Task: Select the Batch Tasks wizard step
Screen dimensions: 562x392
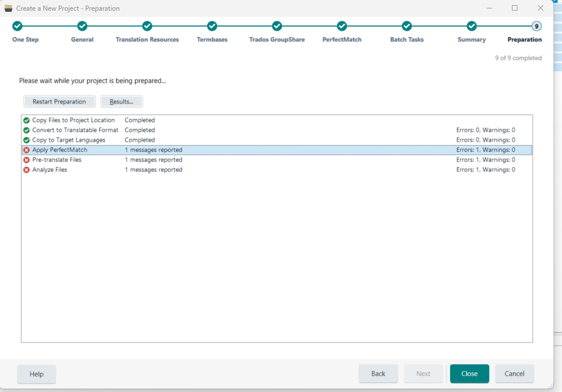Action: [x=407, y=39]
